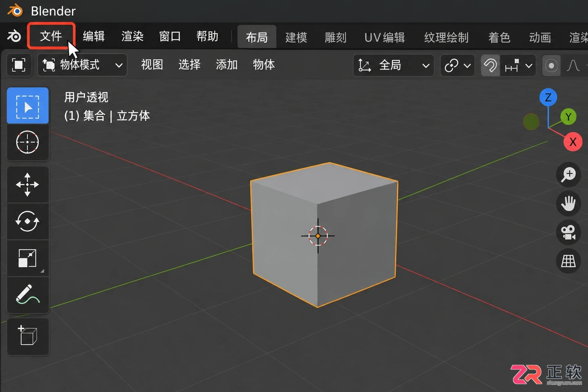Open the 选择 viewport menu
The height and width of the screenshot is (392, 588).
tap(189, 65)
